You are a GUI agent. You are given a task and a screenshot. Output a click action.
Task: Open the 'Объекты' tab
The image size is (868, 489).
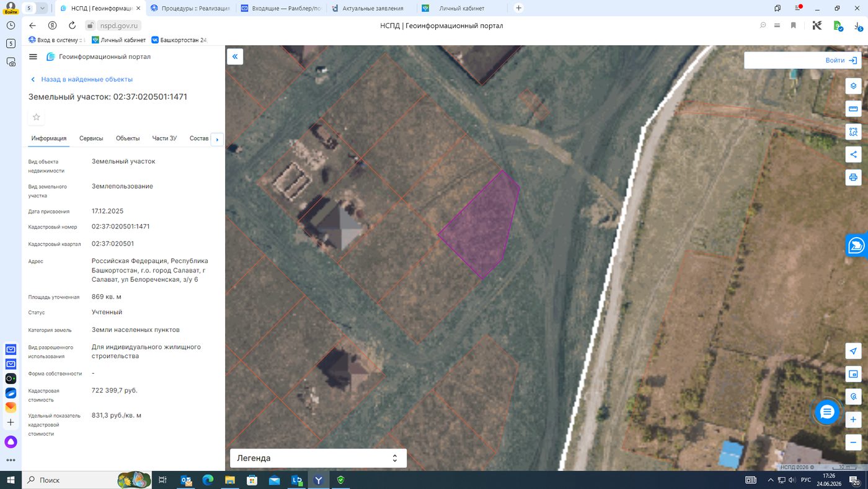click(128, 138)
